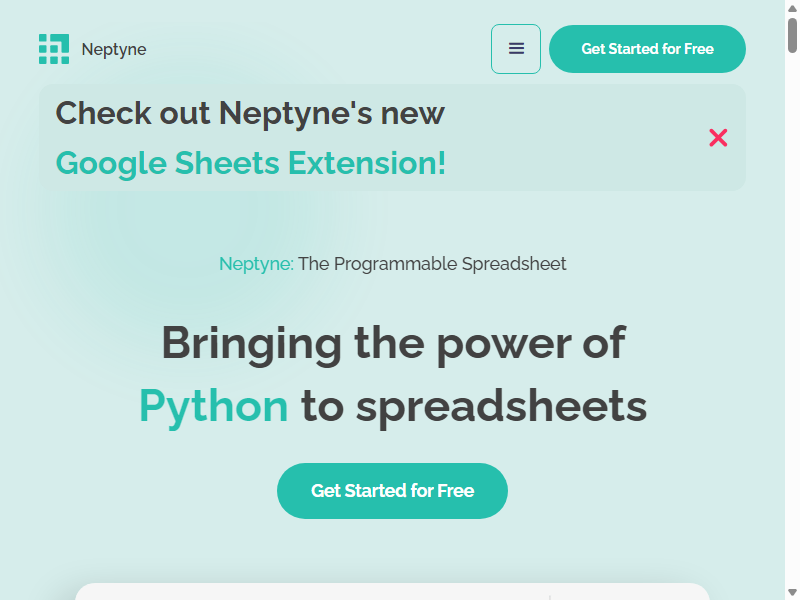Click the scrollbar down arrow
The image size is (800, 600).
792,592
